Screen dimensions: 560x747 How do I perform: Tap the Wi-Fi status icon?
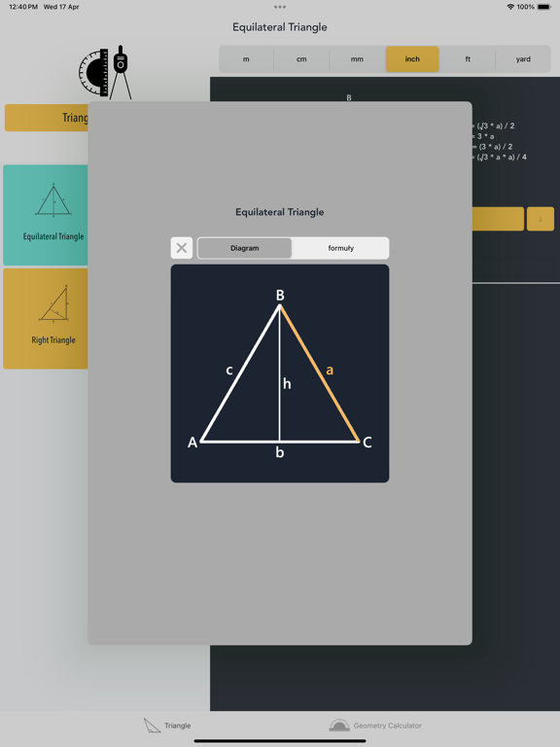(510, 7)
